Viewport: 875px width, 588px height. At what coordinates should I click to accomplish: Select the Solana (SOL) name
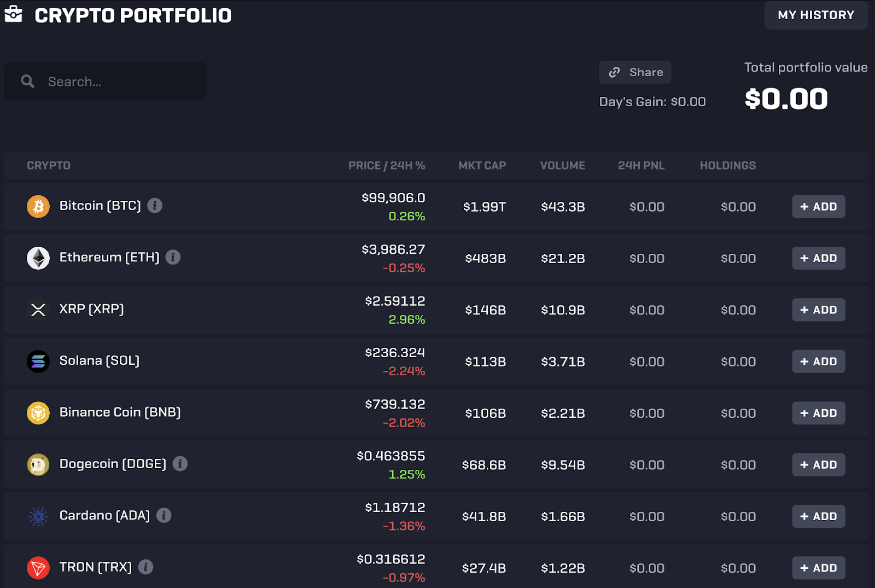(100, 360)
